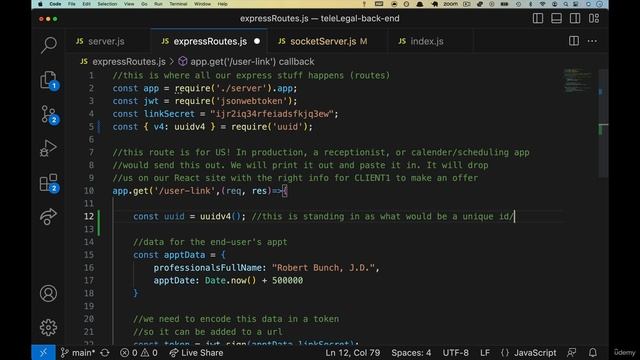Click Ln 12, Col 79 in status bar
The height and width of the screenshot is (360, 640).
coord(352,353)
